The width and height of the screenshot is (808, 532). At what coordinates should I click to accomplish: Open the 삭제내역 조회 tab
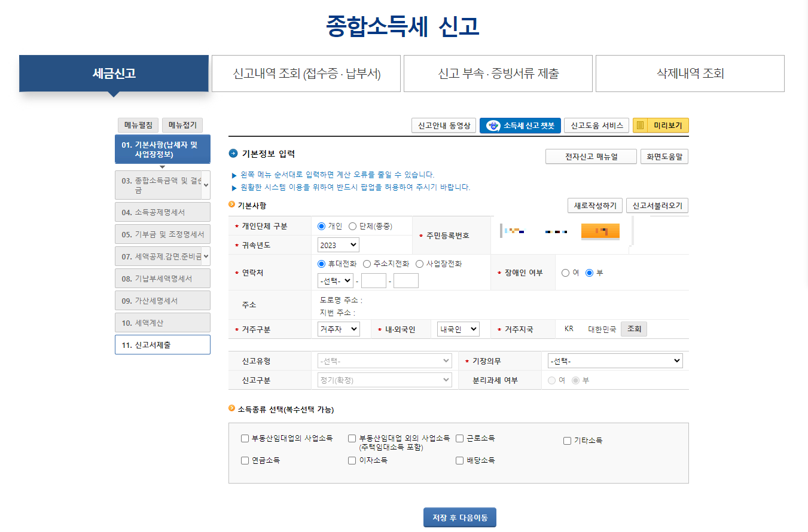click(x=690, y=74)
